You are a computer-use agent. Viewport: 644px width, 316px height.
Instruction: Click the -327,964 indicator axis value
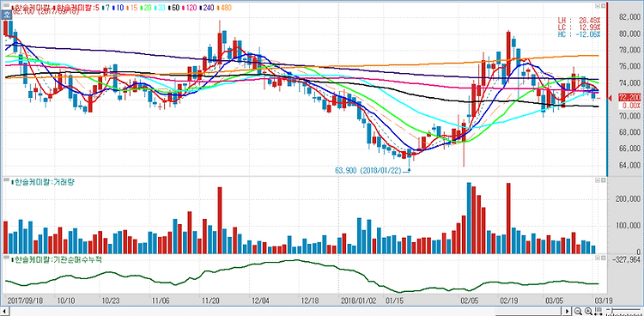(627, 260)
